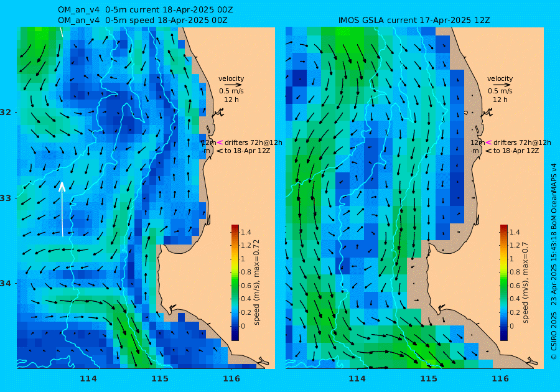Click the '0.6' tick on right colorbar

point(515,286)
